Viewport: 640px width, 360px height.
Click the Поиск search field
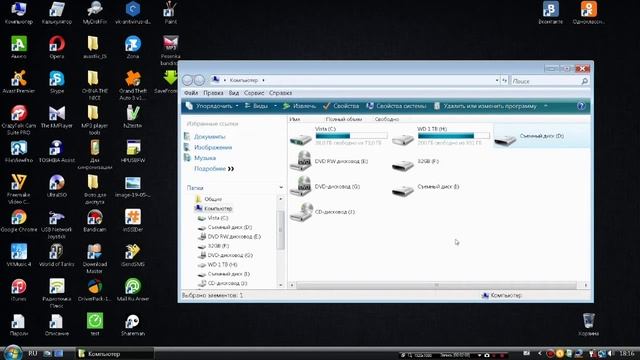pos(550,81)
